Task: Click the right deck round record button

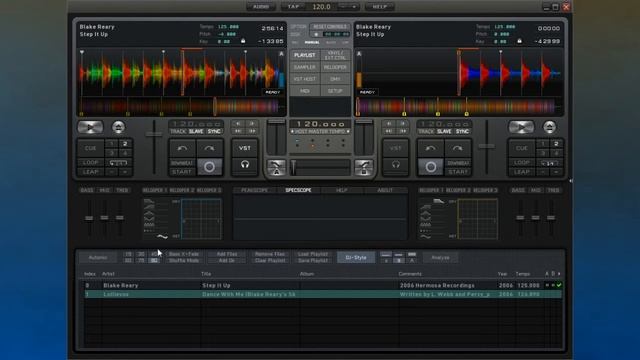Action: point(431,167)
